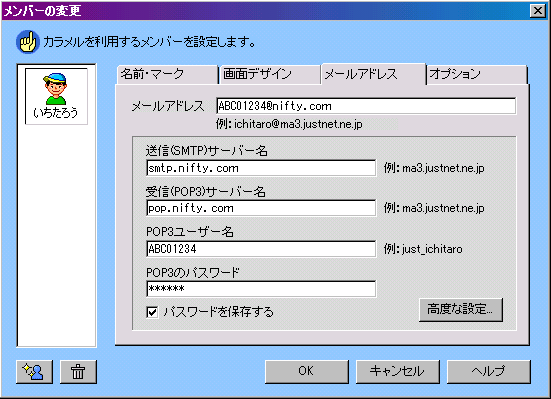Image resolution: width=551 pixels, height=399 pixels.
Task: Click the POP3ユーザー名 label
Action: 190,232
